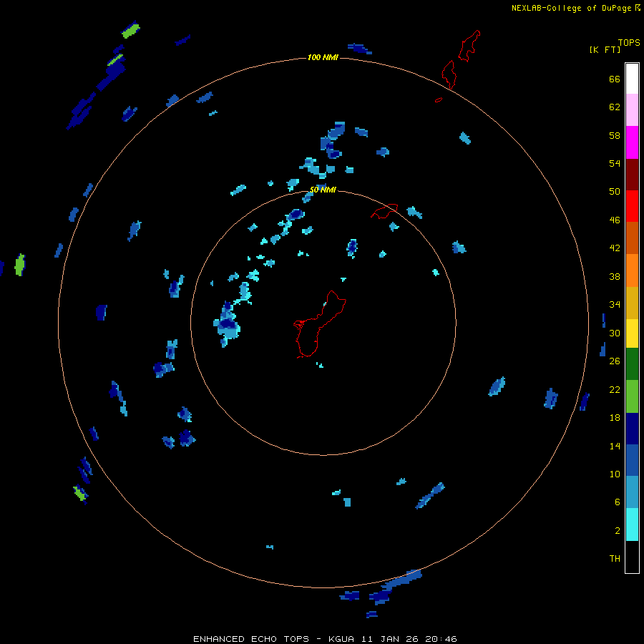Click the 66 legend value
The width and height of the screenshot is (644, 644).
pyautogui.click(x=615, y=79)
